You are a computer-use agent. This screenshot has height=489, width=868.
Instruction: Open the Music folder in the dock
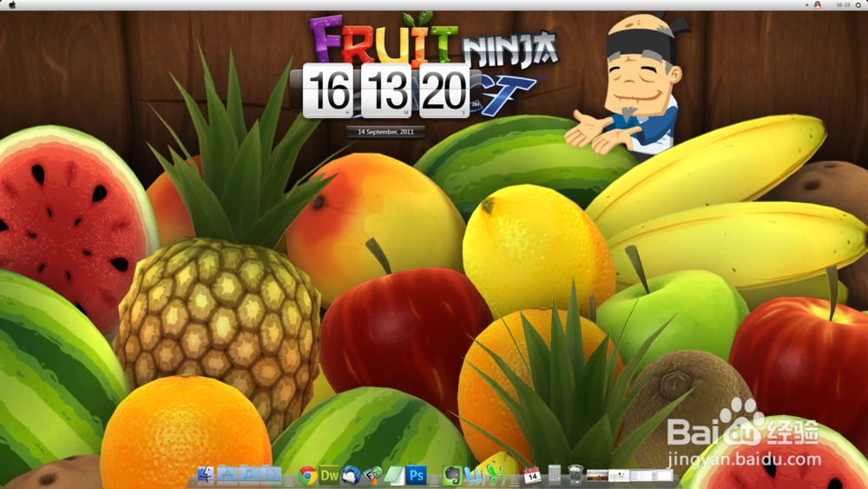pos(248,474)
